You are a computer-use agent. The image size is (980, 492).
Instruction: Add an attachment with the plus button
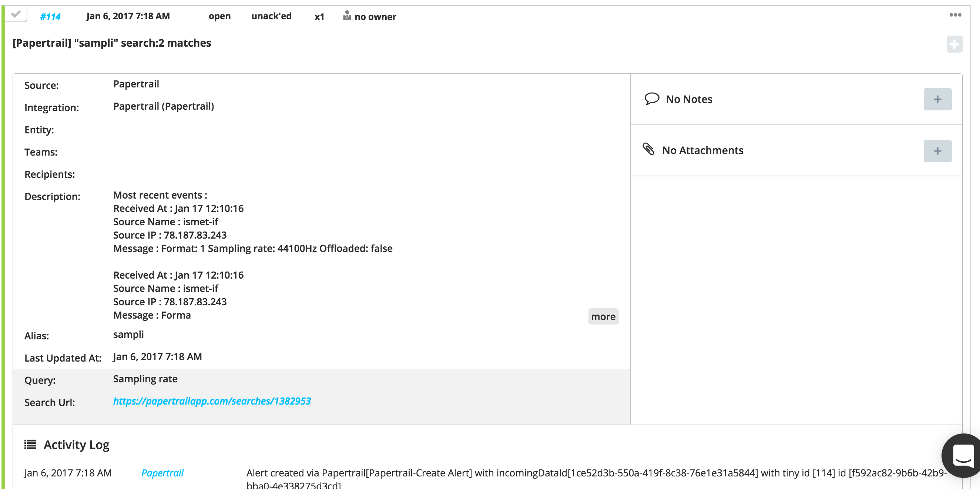pos(937,151)
